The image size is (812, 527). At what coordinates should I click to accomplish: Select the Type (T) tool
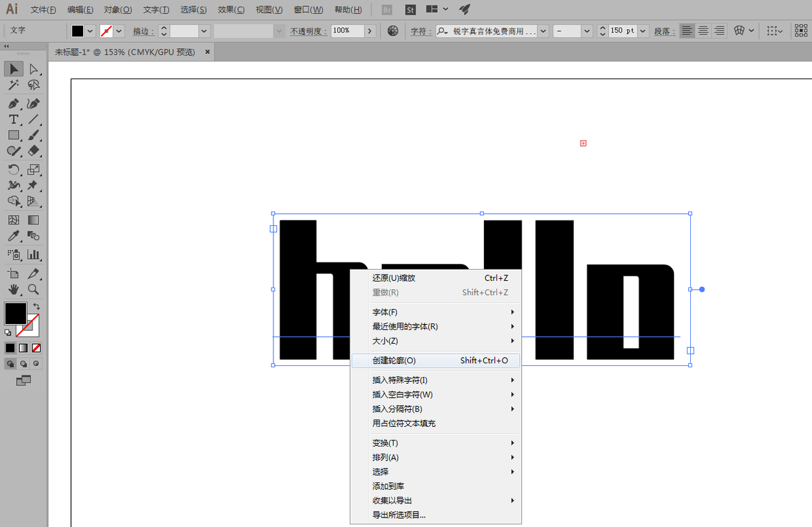14,119
